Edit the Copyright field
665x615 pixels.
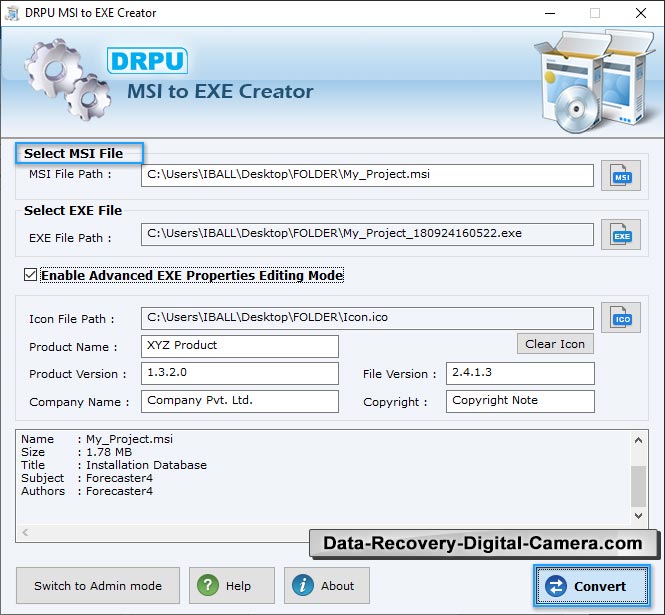click(x=520, y=401)
